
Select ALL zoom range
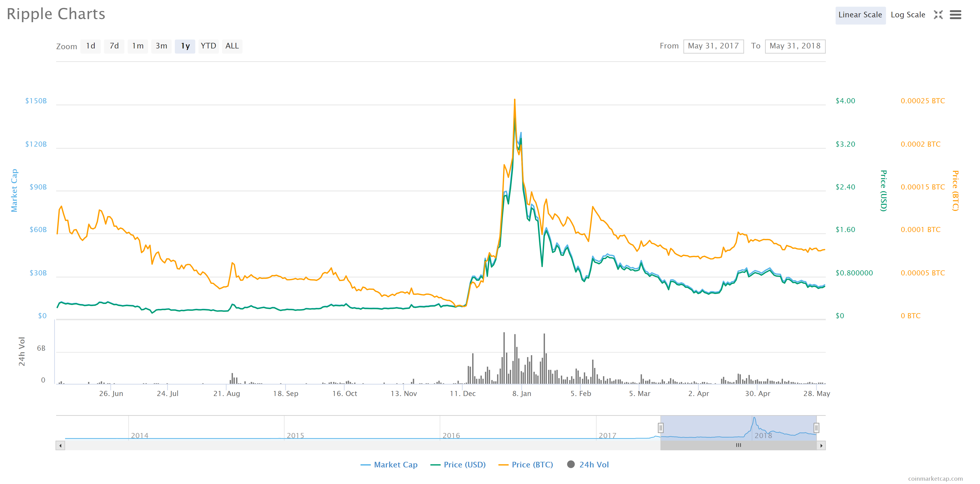point(232,46)
